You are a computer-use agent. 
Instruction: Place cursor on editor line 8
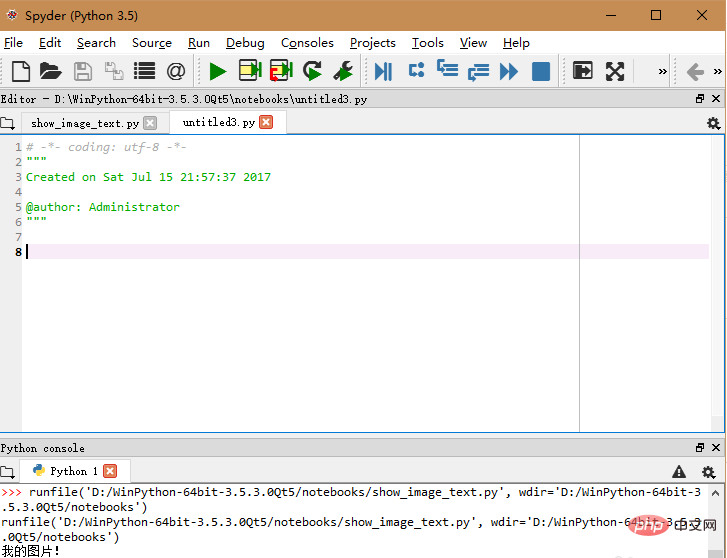click(x=367, y=252)
